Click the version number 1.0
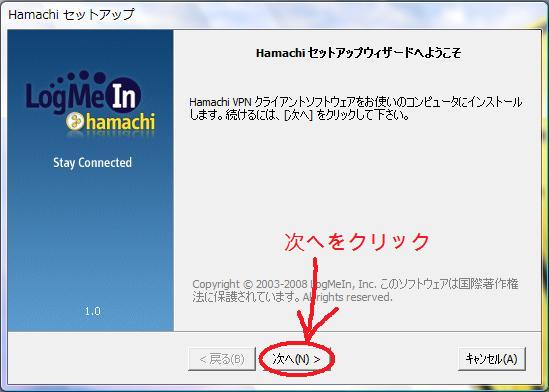 92,311
